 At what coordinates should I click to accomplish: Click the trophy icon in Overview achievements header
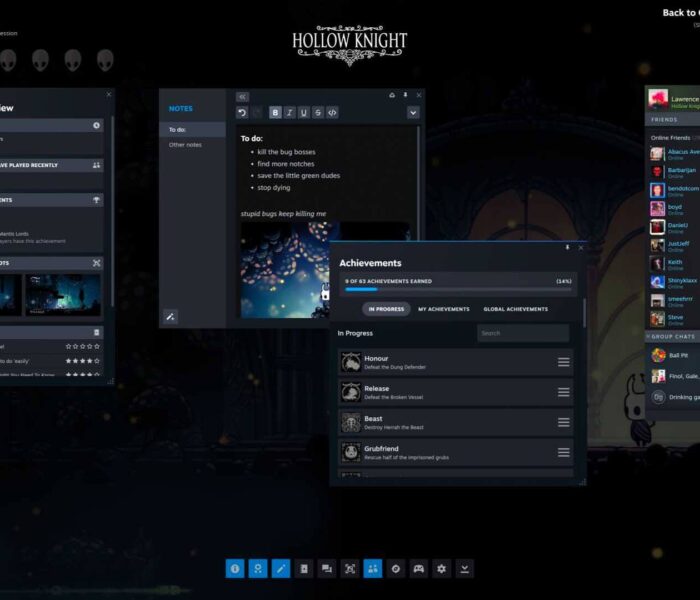coord(96,200)
